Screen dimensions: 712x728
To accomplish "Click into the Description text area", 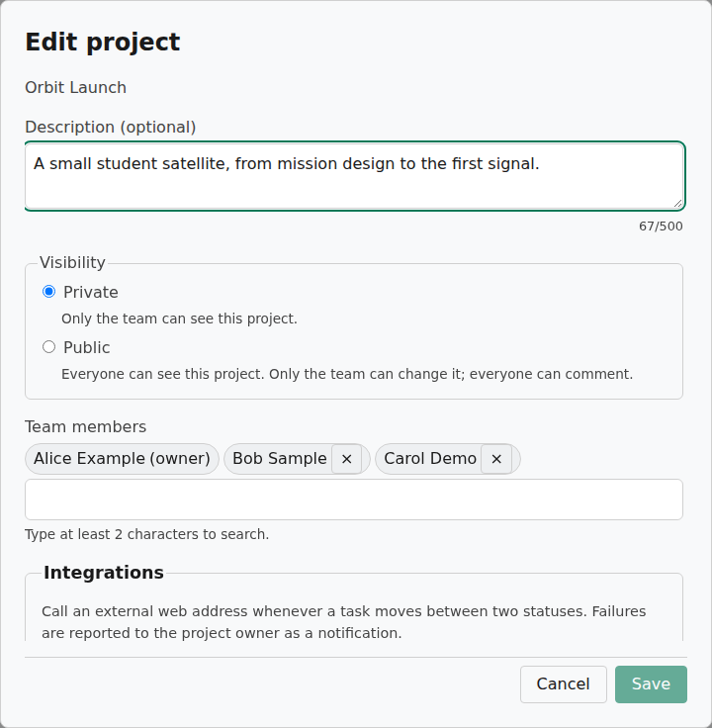I will pyautogui.click(x=355, y=176).
